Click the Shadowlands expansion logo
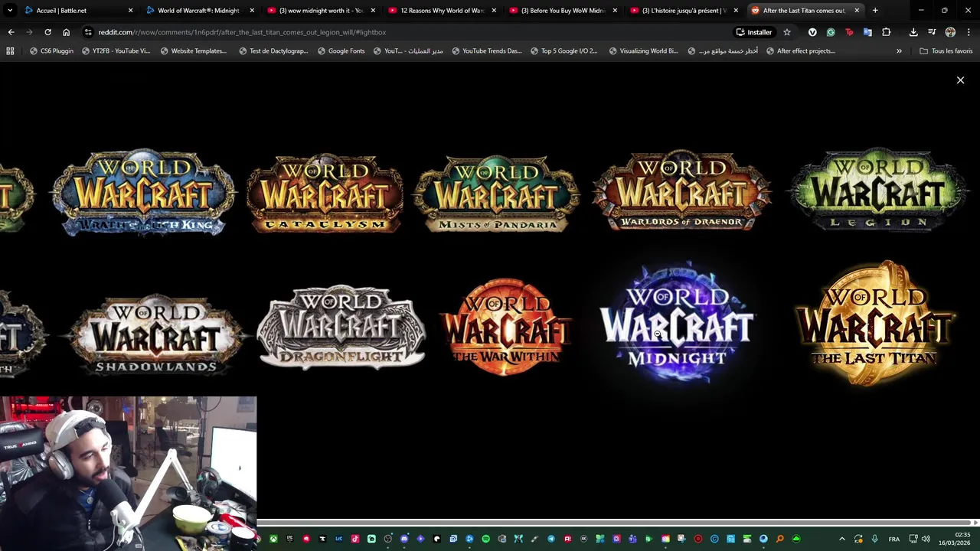 [x=156, y=334]
